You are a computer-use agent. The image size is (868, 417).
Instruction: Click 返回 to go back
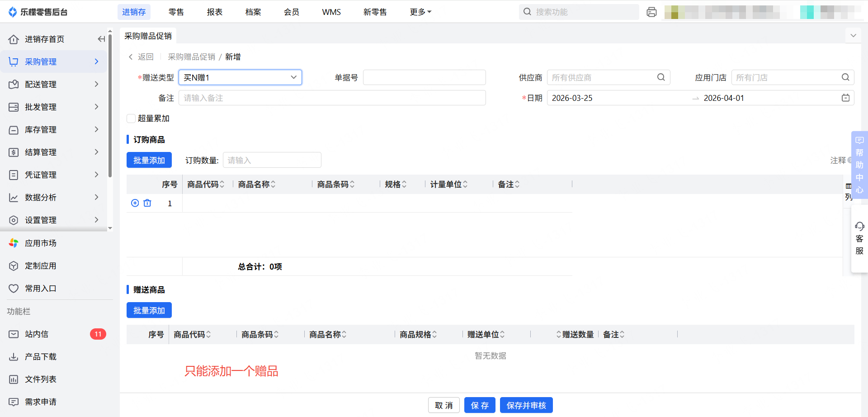[x=142, y=57]
